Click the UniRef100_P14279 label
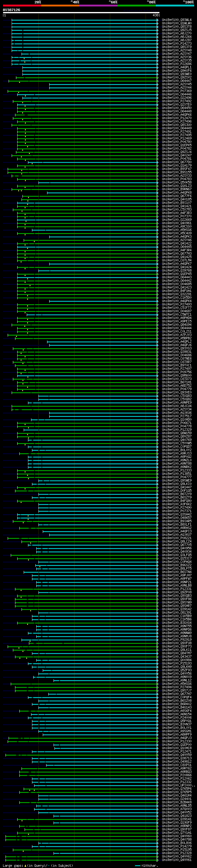197x868 pixels. tap(177, 846)
